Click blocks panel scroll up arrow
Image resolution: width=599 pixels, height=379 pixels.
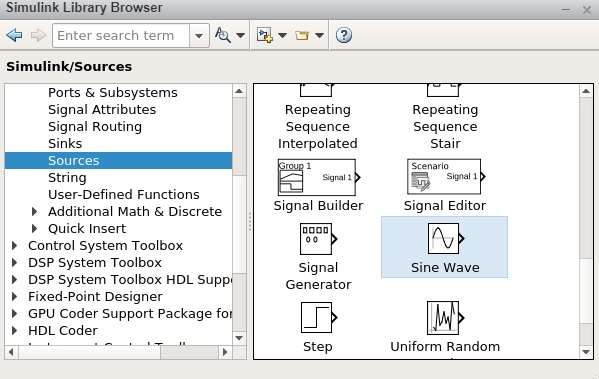tap(586, 91)
